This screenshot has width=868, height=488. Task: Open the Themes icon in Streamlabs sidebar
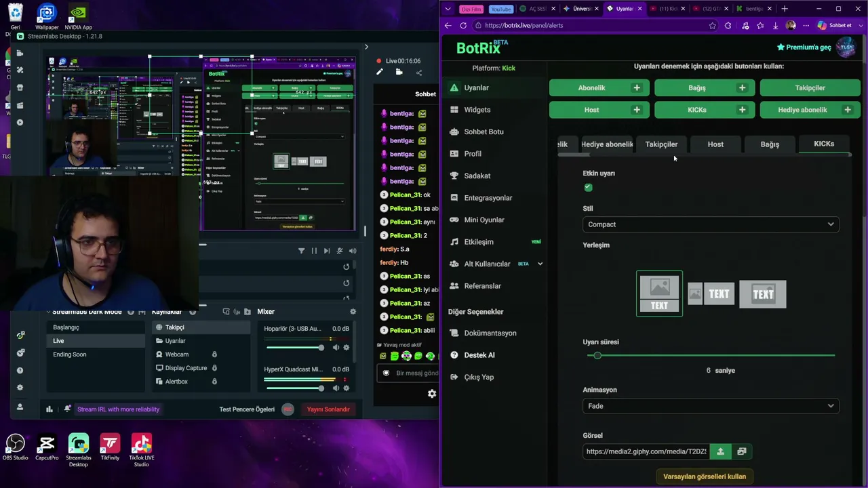tap(20, 70)
